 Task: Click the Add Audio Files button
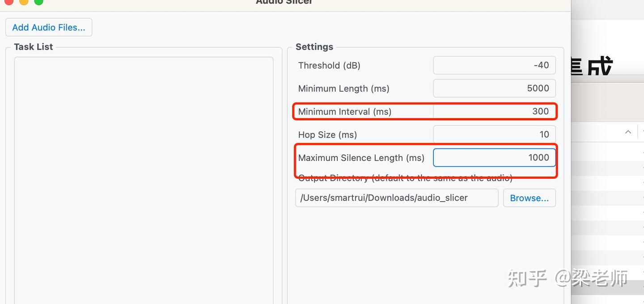pyautogui.click(x=48, y=27)
